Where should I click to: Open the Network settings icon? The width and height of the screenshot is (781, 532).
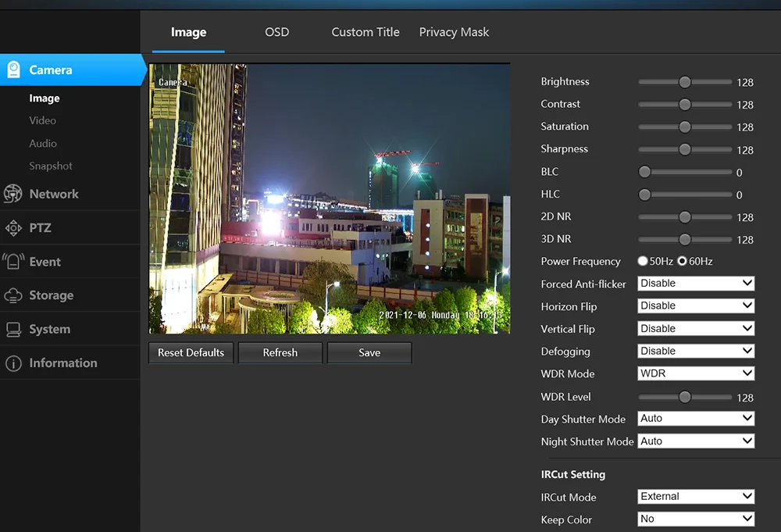click(x=15, y=194)
